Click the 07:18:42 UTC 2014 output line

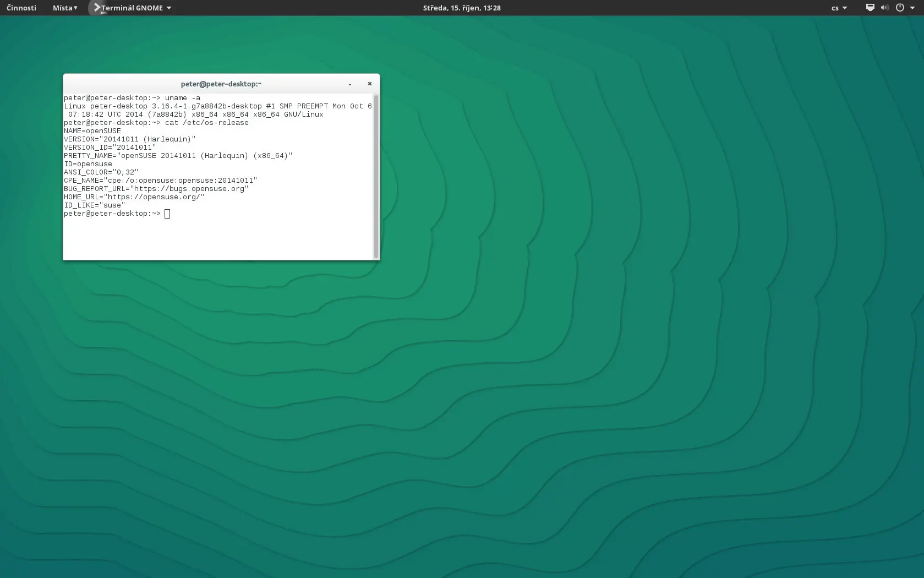pos(196,114)
